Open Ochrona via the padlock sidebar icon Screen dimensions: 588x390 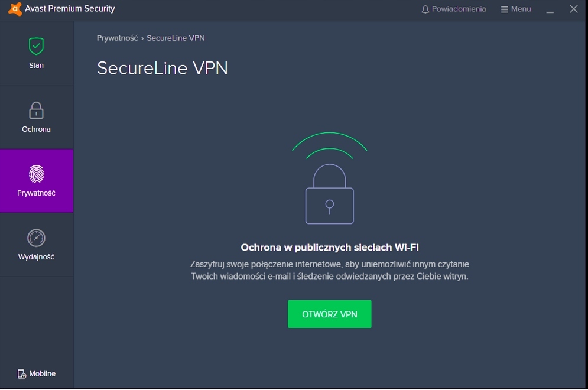[36, 110]
